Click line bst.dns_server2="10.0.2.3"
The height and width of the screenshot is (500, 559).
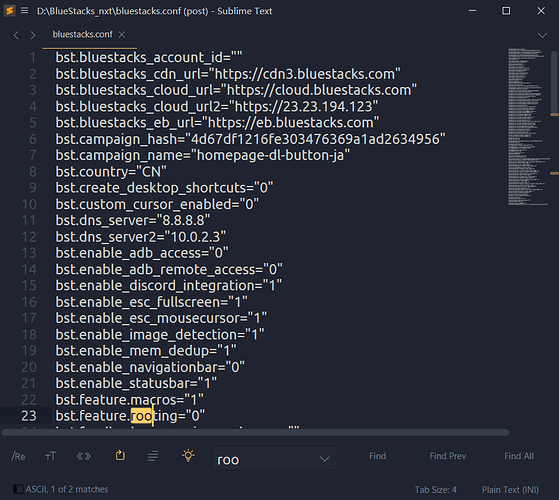pos(140,237)
